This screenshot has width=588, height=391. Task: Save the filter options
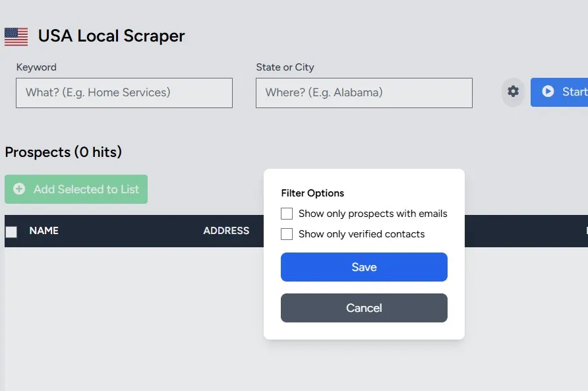click(364, 267)
